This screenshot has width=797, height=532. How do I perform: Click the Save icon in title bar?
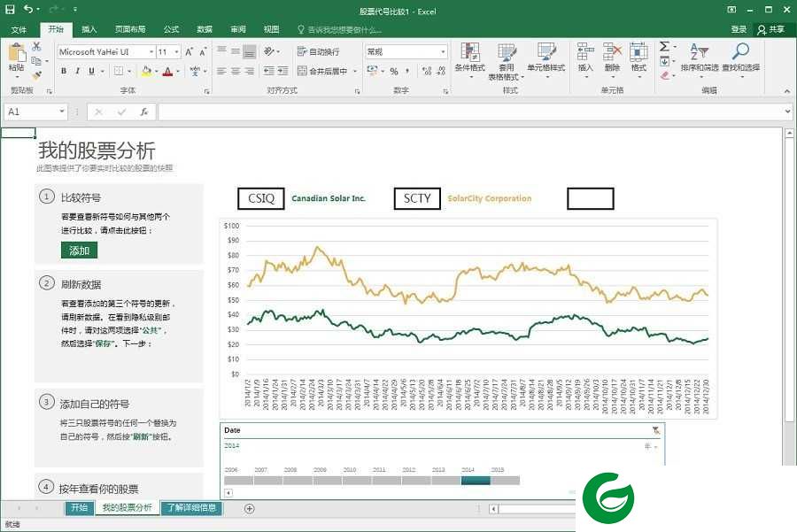(x=10, y=10)
